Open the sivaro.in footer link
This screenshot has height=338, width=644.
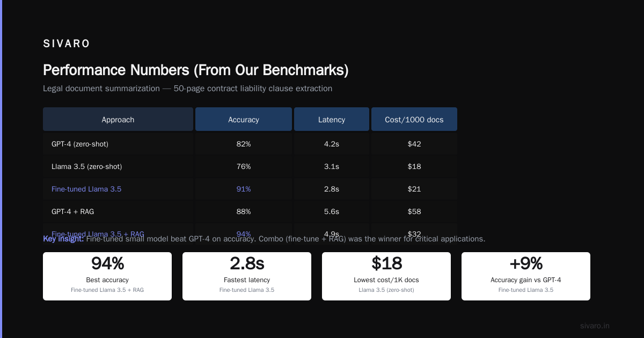595,326
